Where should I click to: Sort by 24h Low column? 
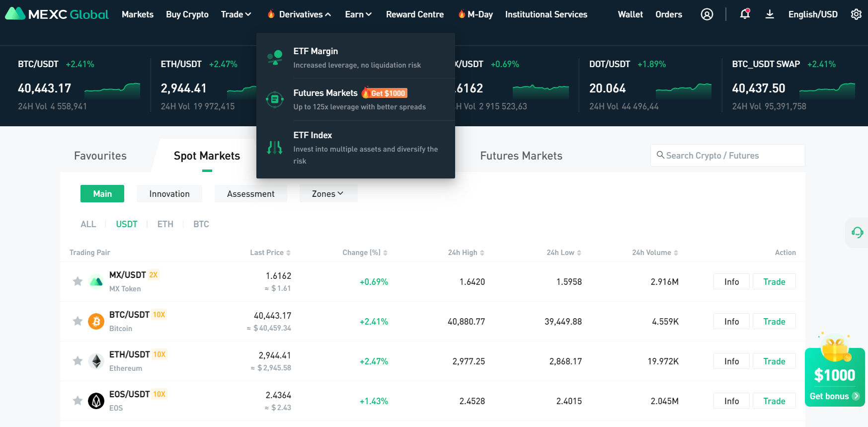[x=564, y=253]
